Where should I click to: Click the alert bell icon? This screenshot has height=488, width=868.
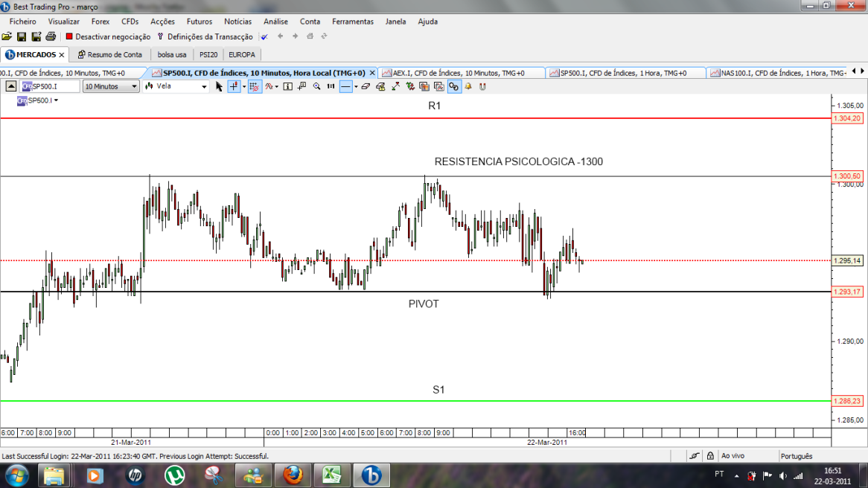[x=468, y=86]
